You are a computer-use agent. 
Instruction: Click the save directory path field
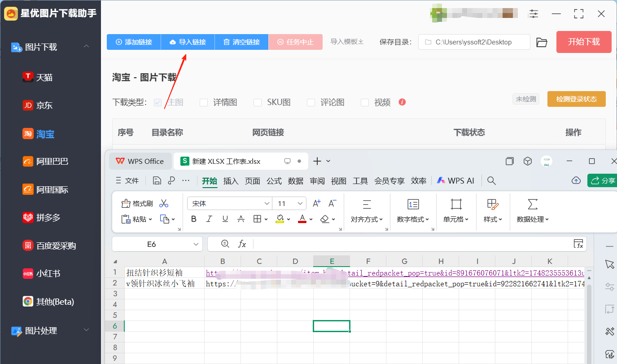click(474, 42)
